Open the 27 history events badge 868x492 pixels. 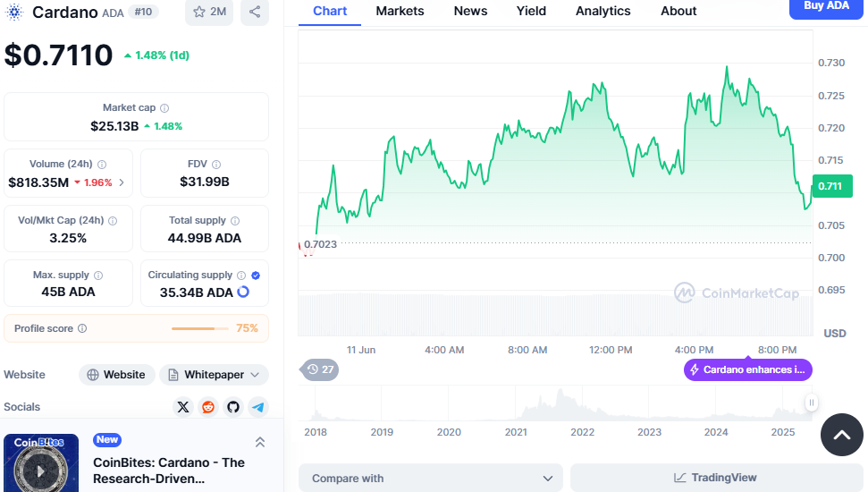(320, 369)
